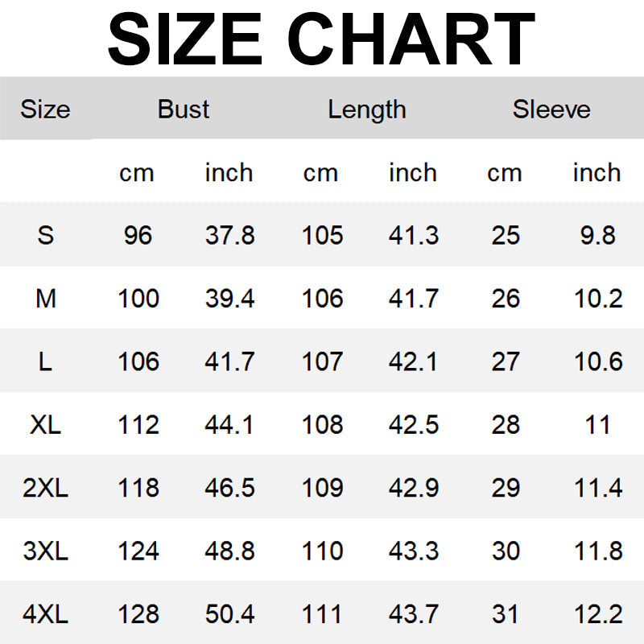
Task: Select the Size column header
Action: pyautogui.click(x=45, y=109)
